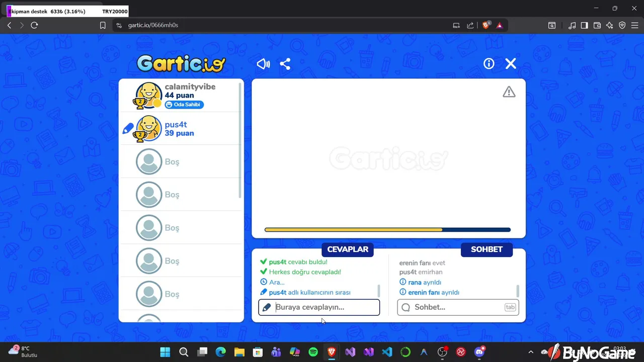Viewport: 644px width, 362px height.
Task: Open the room info icon
Action: [489, 63]
